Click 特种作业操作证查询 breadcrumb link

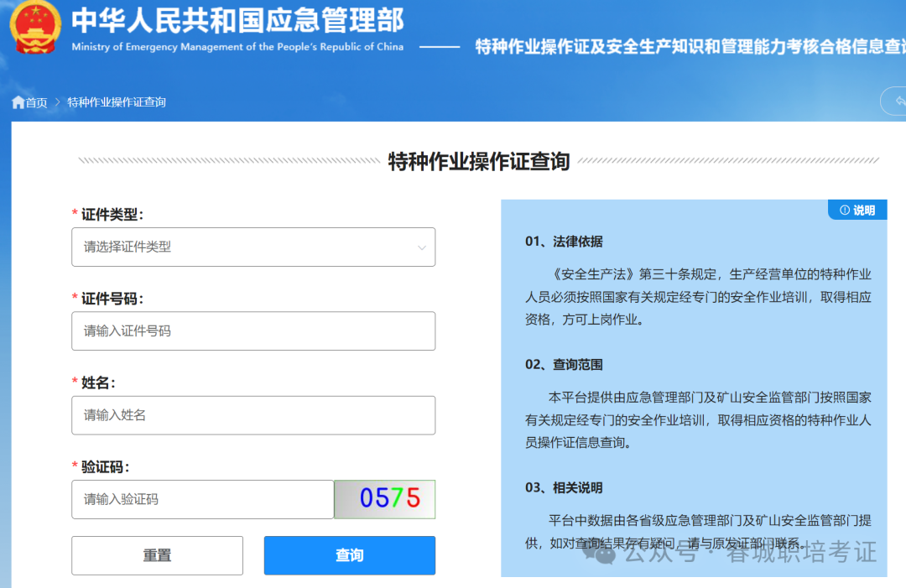pos(116,102)
